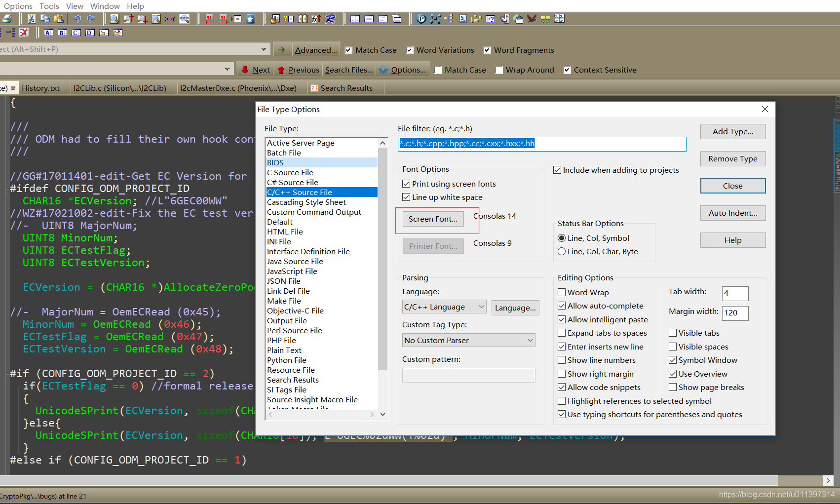Image resolution: width=840 pixels, height=504 pixels.
Task: Expand the Custom Tag Type dropdown
Action: pyautogui.click(x=468, y=340)
